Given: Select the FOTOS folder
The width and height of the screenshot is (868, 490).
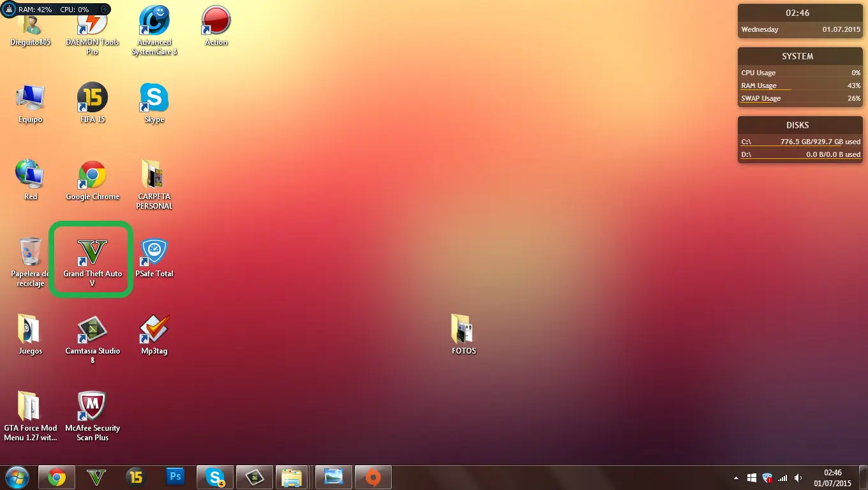Looking at the screenshot, I should click(x=463, y=335).
